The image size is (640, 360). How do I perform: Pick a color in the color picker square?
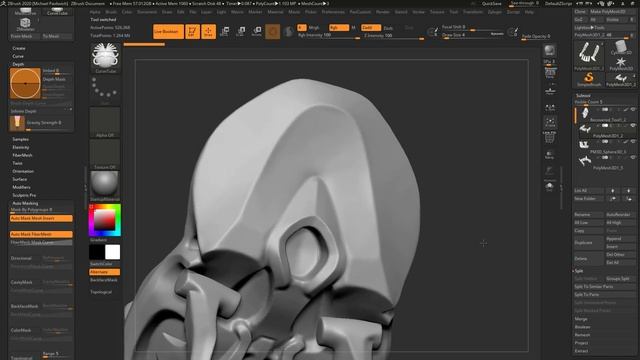click(x=105, y=220)
